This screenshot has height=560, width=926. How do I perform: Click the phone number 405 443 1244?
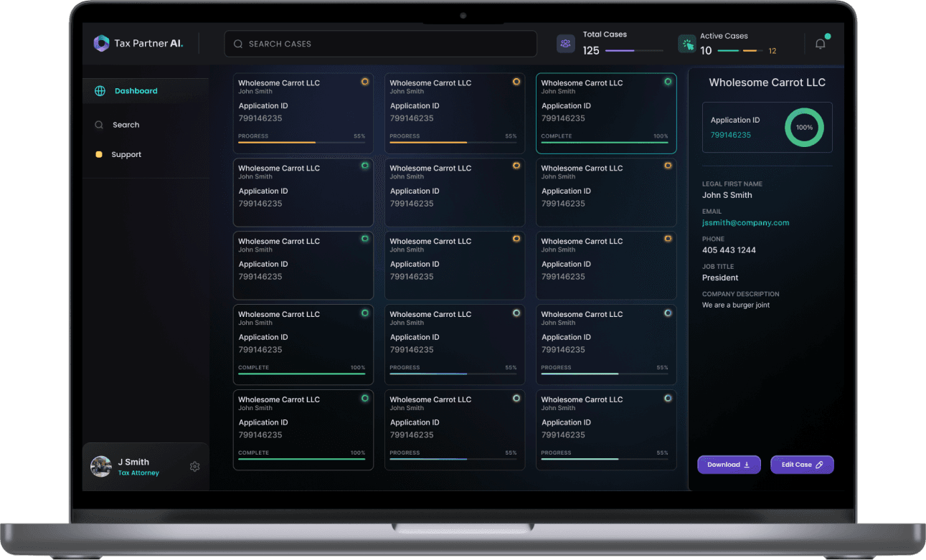[x=729, y=250]
